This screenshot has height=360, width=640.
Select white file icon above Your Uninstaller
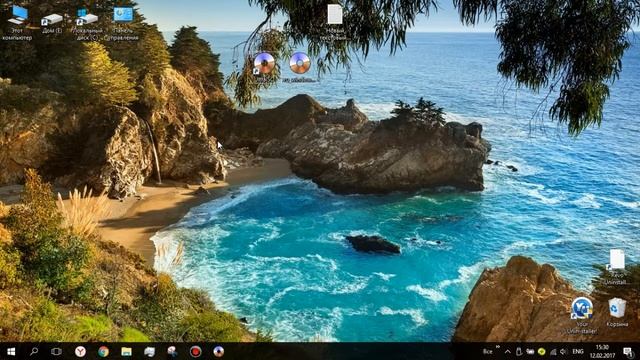pos(616,267)
